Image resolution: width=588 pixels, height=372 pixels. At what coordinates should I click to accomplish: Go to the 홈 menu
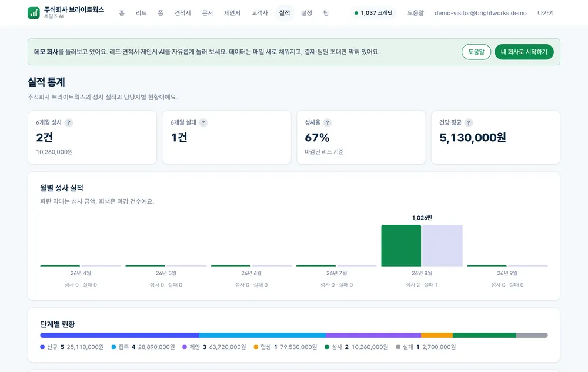pos(122,13)
